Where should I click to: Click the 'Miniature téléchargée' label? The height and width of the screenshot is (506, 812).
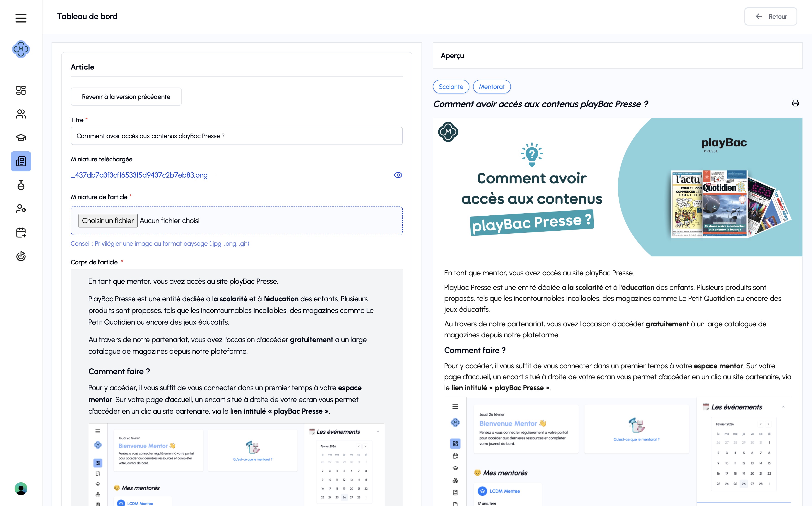[x=101, y=159]
